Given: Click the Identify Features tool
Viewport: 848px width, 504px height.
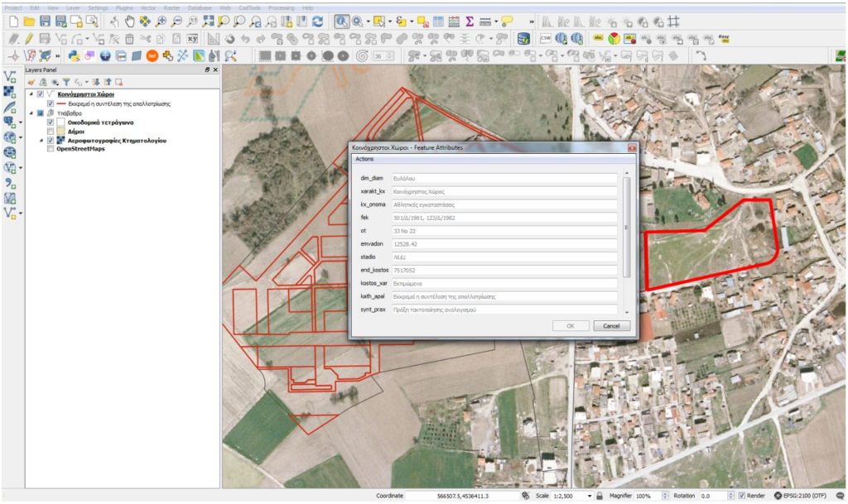Looking at the screenshot, I should [x=342, y=22].
